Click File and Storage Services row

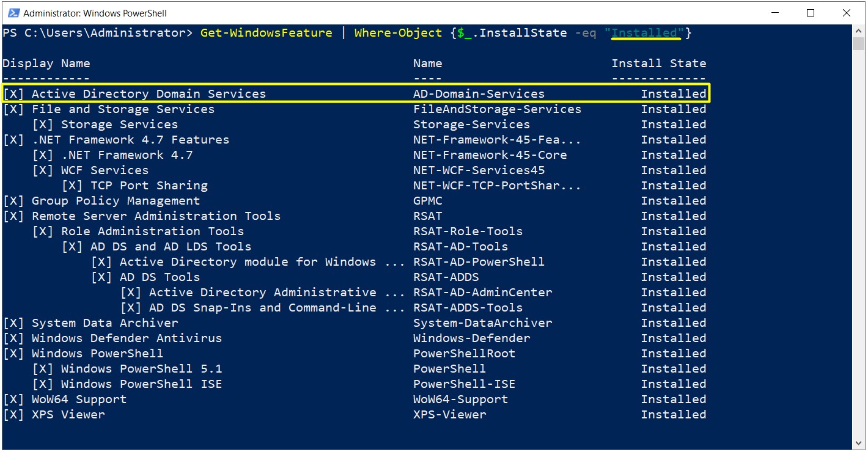tap(355, 109)
